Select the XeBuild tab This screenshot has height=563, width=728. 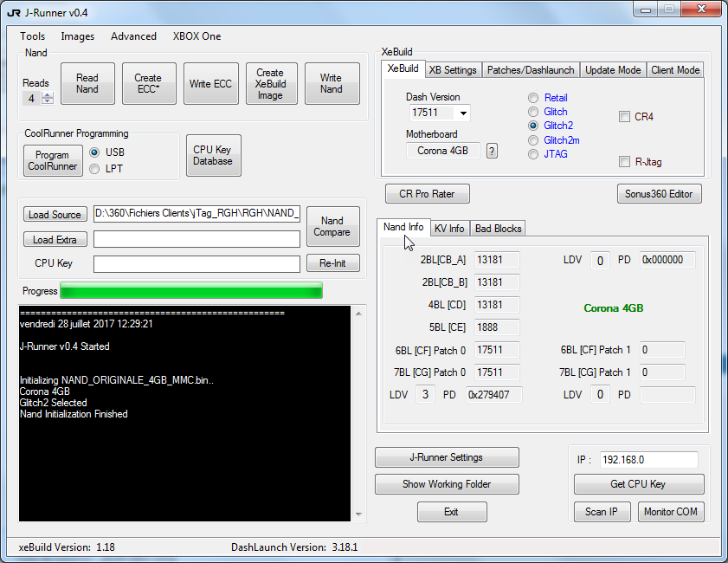pos(403,68)
